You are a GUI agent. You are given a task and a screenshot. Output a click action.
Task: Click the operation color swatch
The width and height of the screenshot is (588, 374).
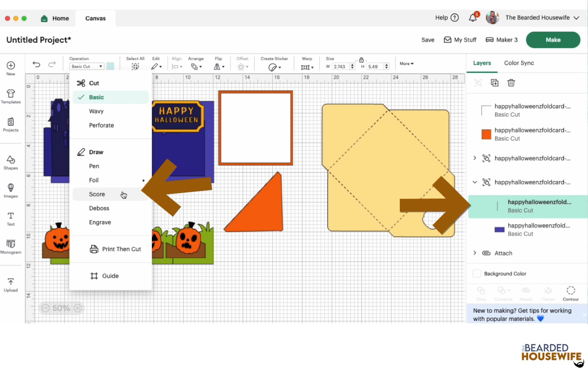(110, 67)
